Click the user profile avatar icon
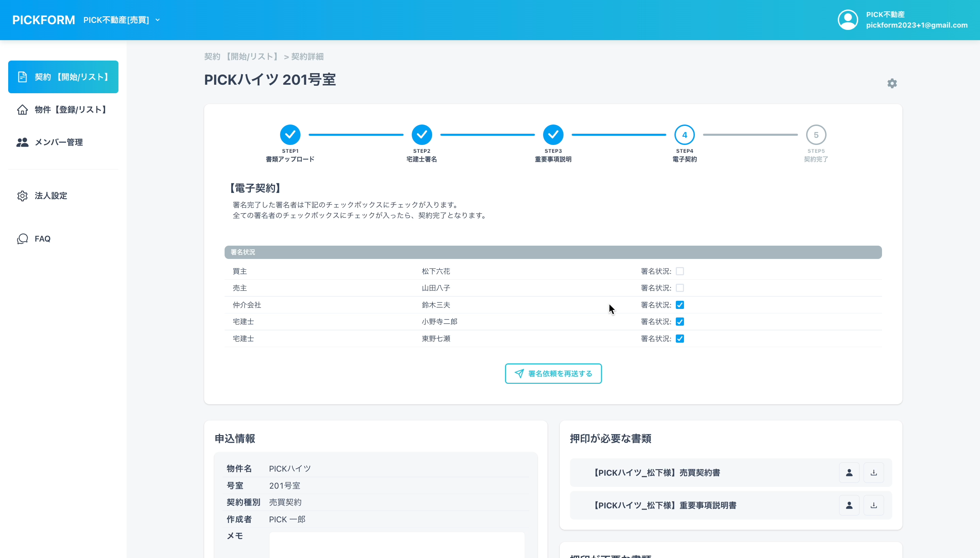 (x=847, y=20)
